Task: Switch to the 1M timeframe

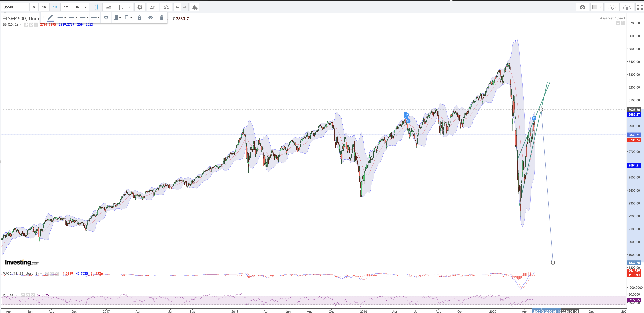Action: coord(66,7)
